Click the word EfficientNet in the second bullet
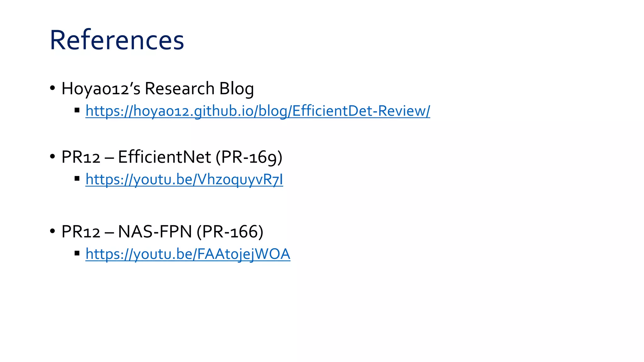The image size is (644, 362). [x=164, y=157]
